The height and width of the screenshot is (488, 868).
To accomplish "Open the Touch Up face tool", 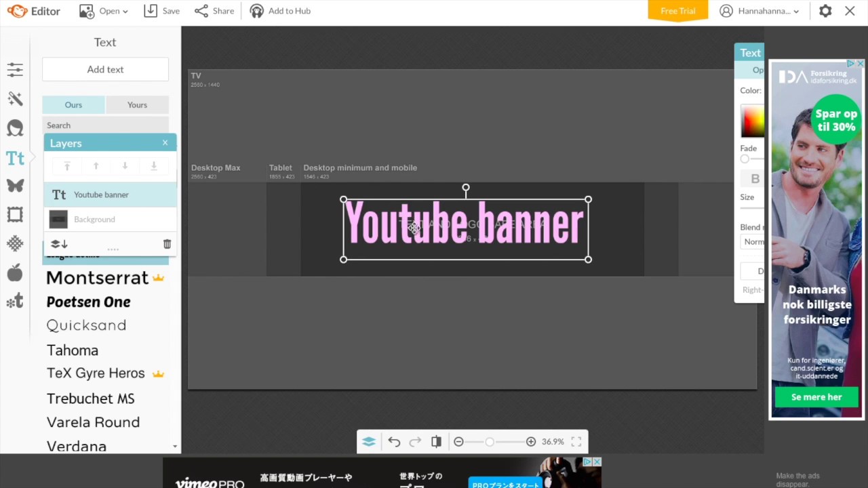I will click(15, 127).
